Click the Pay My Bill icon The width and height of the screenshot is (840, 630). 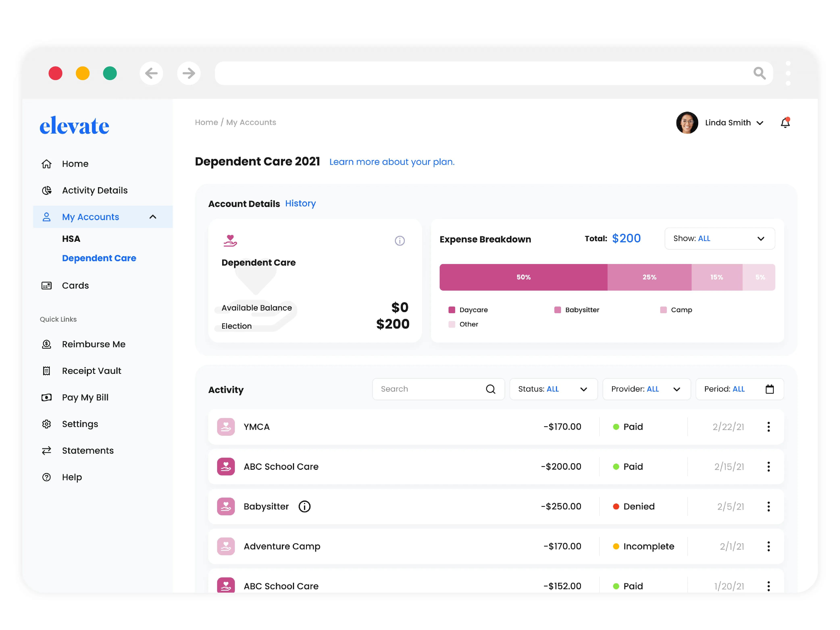(x=46, y=397)
